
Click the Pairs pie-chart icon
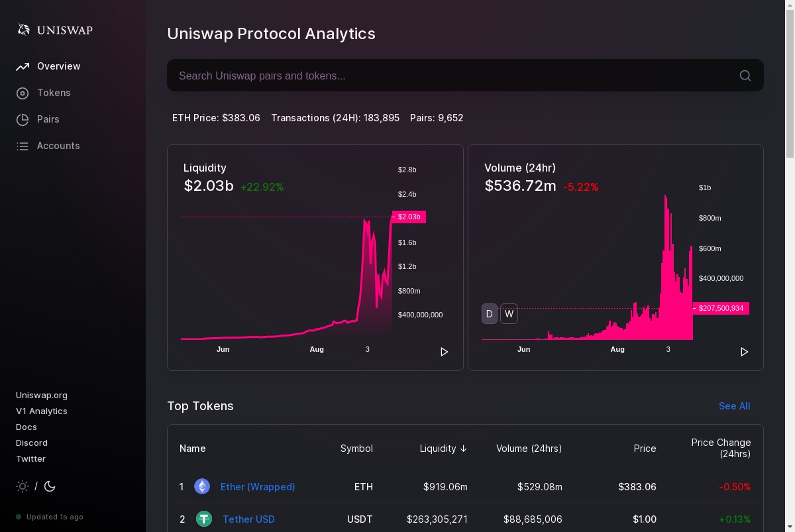(x=23, y=119)
